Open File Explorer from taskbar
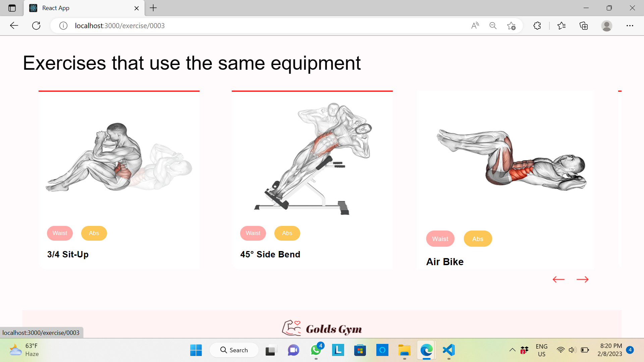This screenshot has width=644, height=362. point(404,350)
